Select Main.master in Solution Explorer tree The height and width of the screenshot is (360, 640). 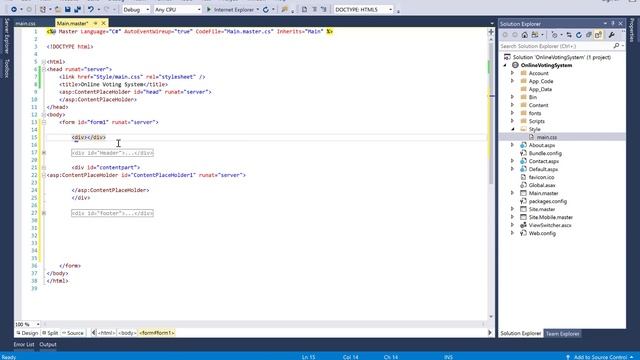point(543,193)
